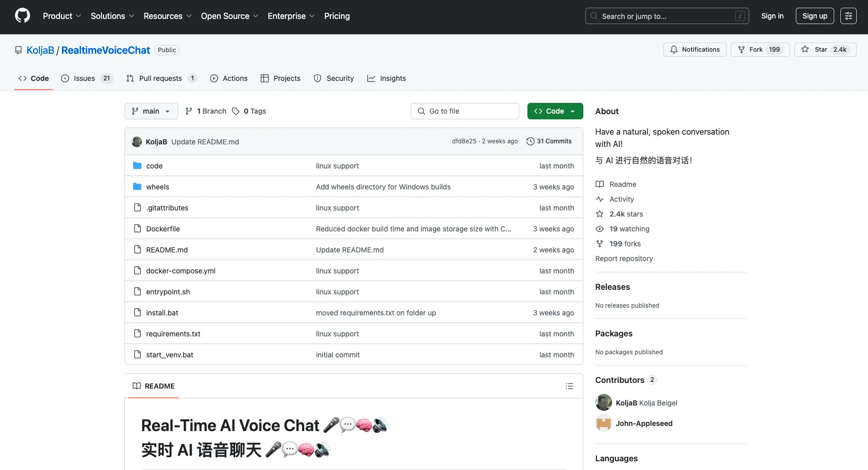The image size is (868, 470).
Task: Open 'moved requirements.txt on folder up' commit
Action: 376,313
